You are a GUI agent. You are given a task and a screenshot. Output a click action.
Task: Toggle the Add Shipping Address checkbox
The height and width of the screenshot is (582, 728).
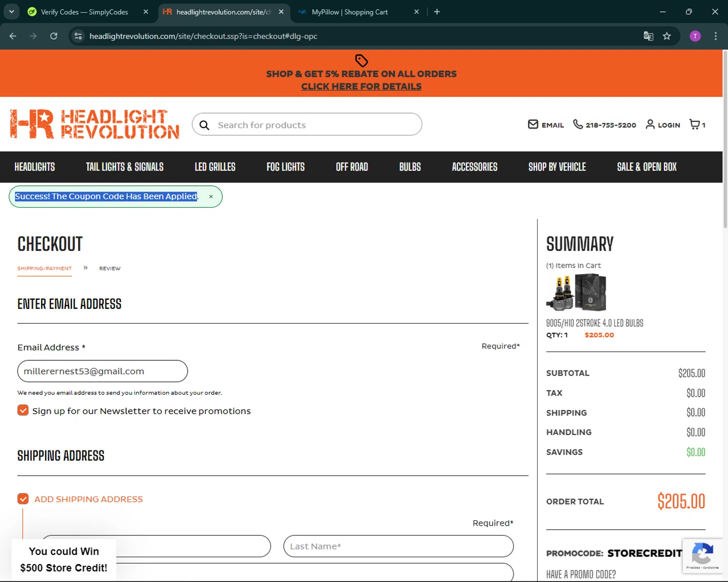pyautogui.click(x=23, y=499)
